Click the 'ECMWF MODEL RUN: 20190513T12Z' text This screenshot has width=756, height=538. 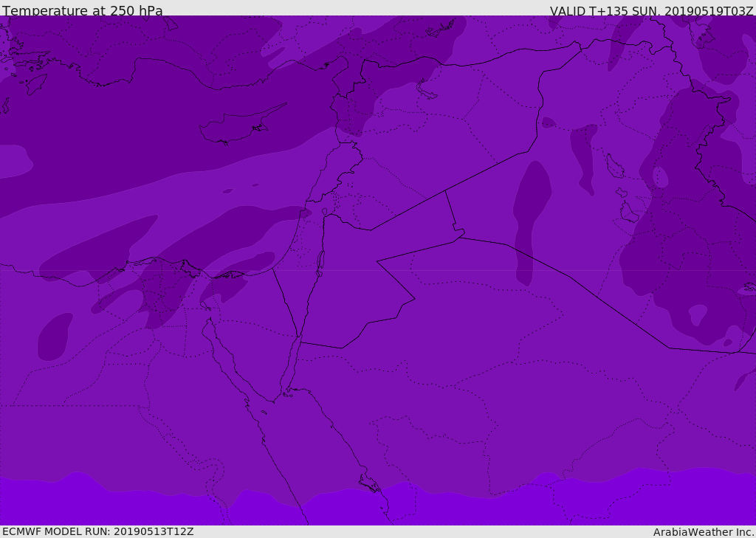point(98,531)
